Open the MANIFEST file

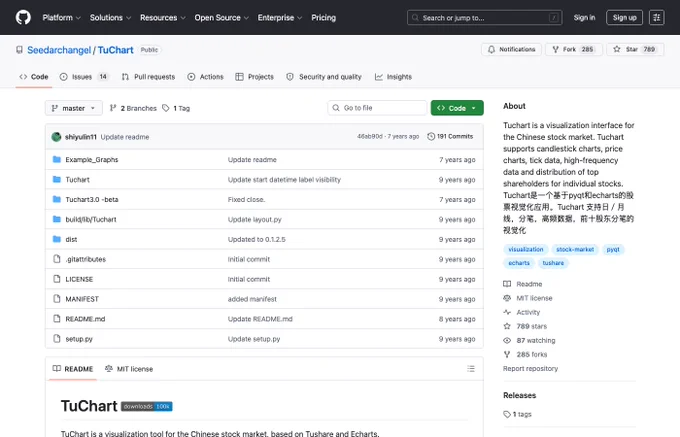coord(82,299)
